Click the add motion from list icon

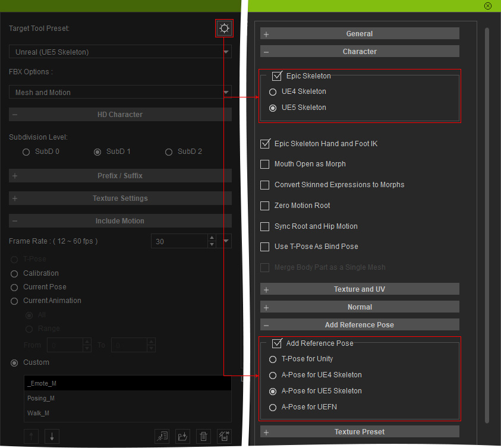coord(162,437)
